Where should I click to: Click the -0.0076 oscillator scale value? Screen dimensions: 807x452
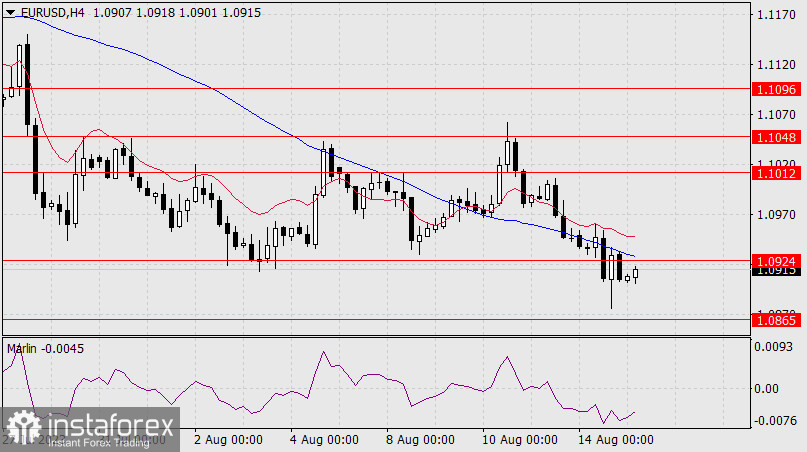[774, 421]
